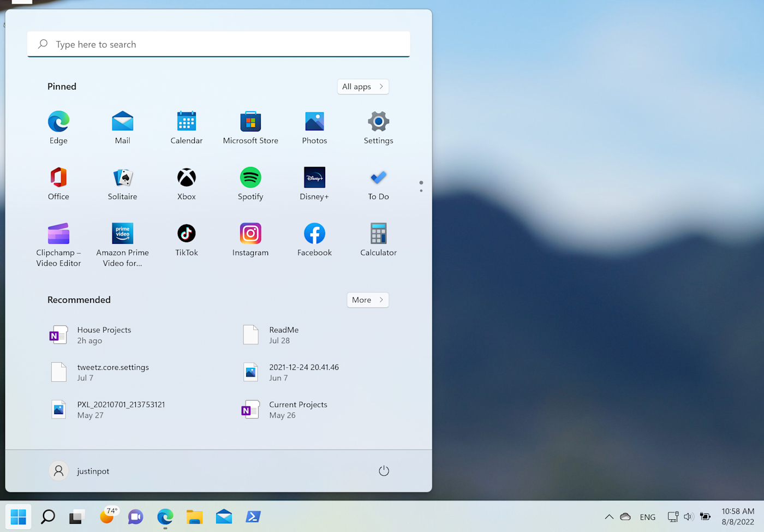Screen dimensions: 764x532
Task: Open Spotify
Action: pyautogui.click(x=250, y=184)
